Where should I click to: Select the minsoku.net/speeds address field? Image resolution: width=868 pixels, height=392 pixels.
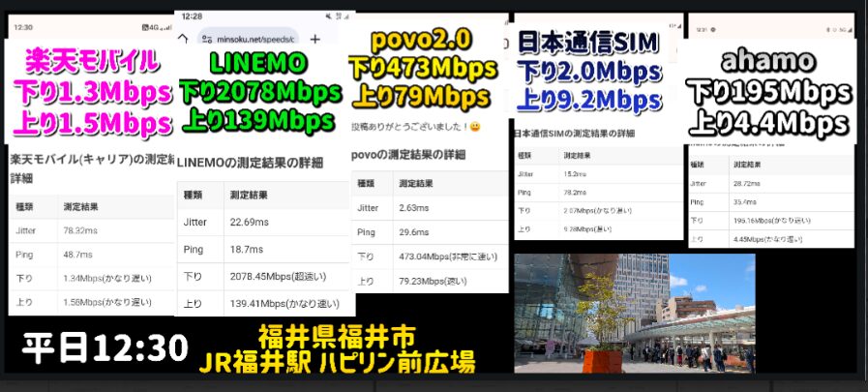pos(248,38)
